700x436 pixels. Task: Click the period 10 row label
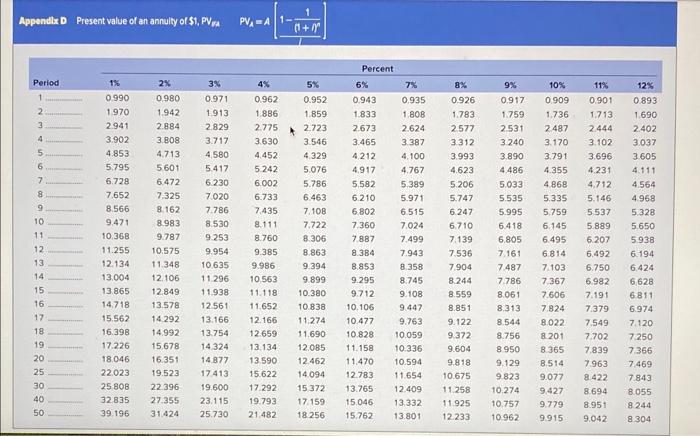pos(39,222)
